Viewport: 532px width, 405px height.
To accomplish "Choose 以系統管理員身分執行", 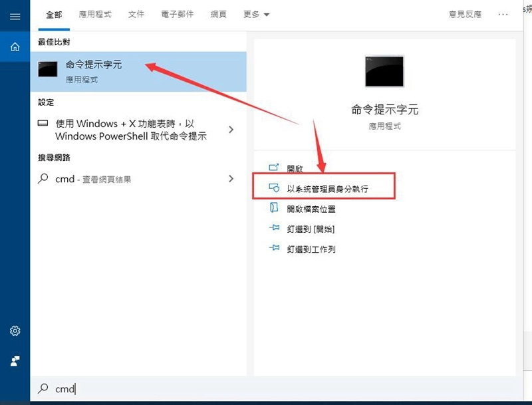I will click(327, 189).
